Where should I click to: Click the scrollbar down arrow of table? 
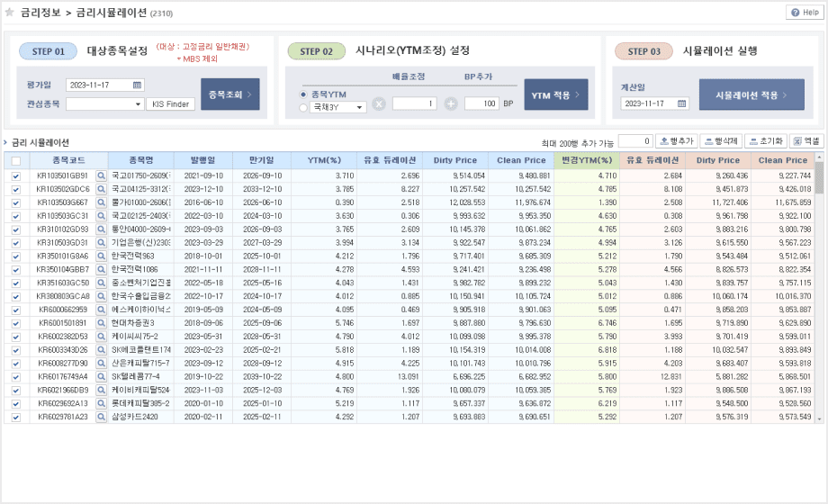point(819,418)
